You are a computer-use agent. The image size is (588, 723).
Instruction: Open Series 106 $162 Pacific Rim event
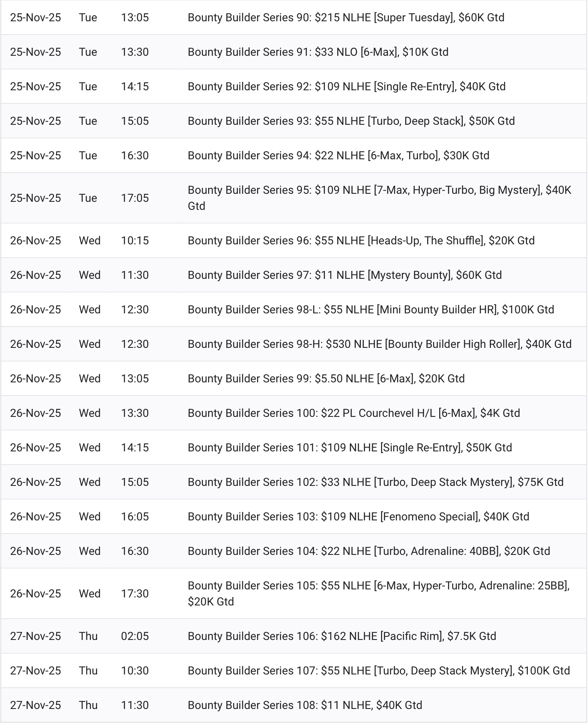click(x=342, y=636)
